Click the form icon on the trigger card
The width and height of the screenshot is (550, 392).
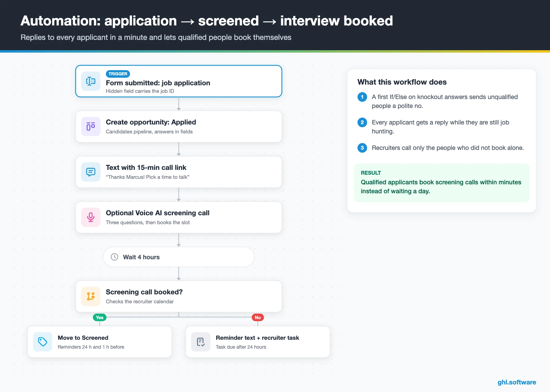pos(91,81)
